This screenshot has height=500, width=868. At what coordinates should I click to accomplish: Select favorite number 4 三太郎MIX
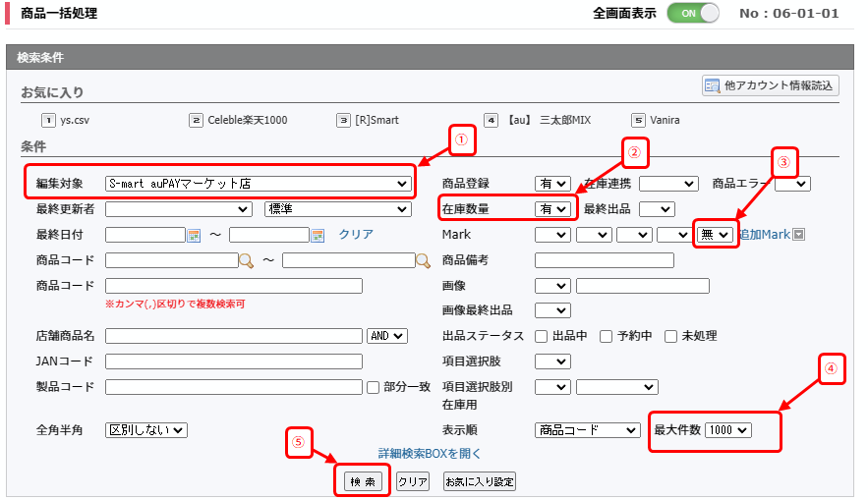pos(492,120)
